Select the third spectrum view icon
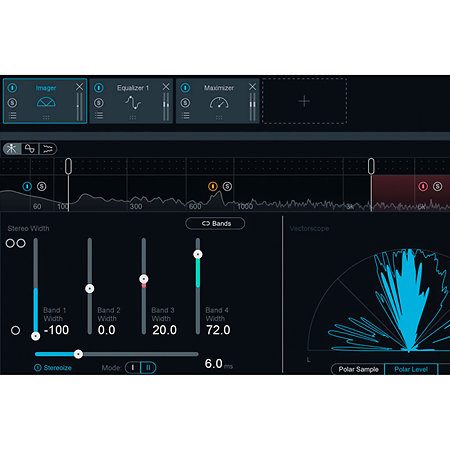Screen dimensions: 450x450 [48, 148]
